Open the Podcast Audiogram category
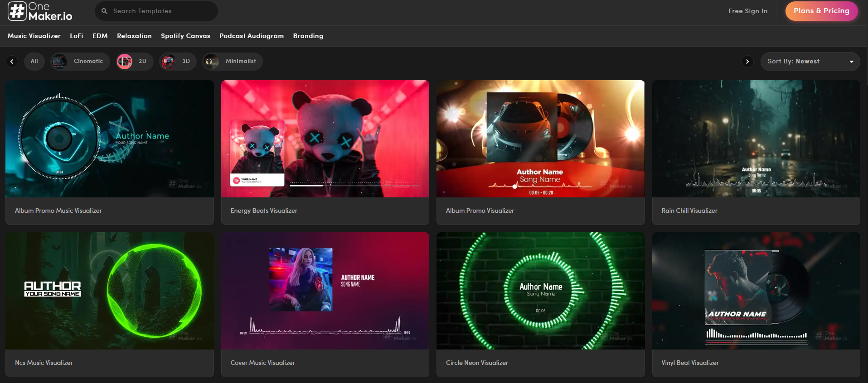This screenshot has width=868, height=383. pyautogui.click(x=252, y=36)
